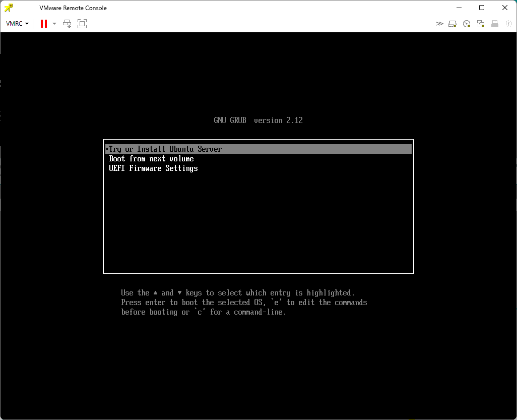Click the 'VMware Remote Console' window title
This screenshot has height=420, width=517.
point(73,8)
